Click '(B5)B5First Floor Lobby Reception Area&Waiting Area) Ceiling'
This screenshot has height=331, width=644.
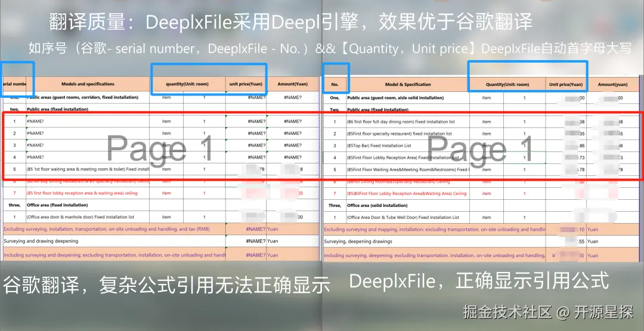407,193
